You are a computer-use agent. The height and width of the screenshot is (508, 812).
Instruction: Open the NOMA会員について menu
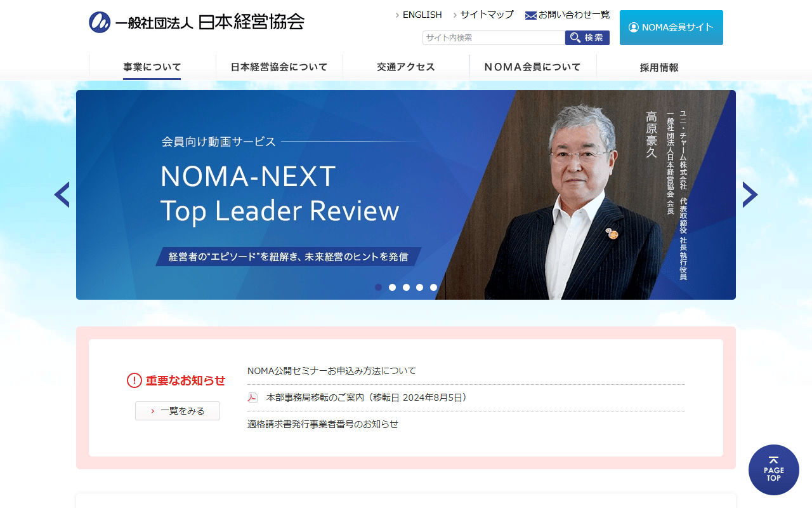(533, 67)
